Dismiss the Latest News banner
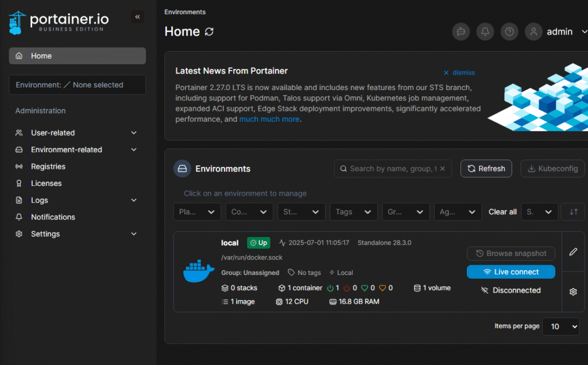Viewport: 588px width, 365px height. [x=459, y=73]
